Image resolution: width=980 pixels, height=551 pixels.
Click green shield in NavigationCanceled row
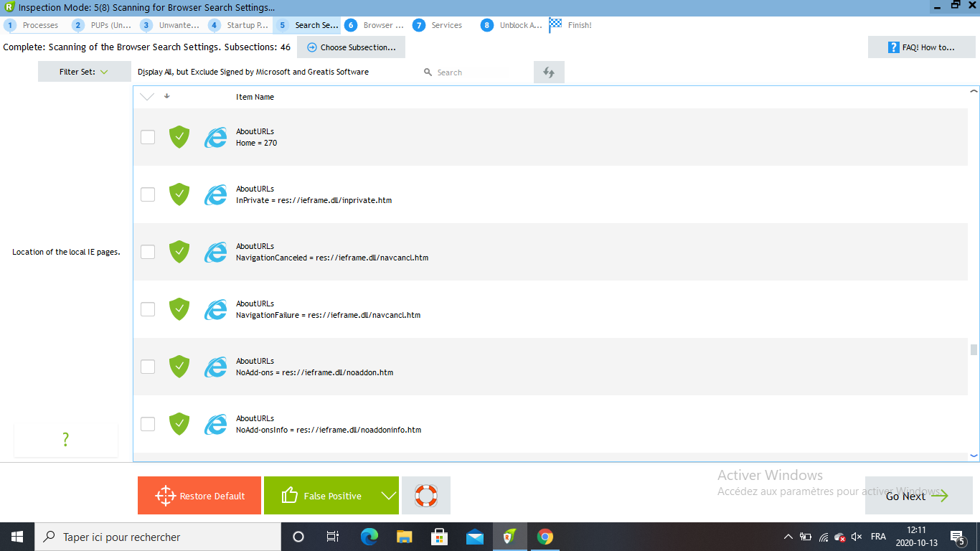(179, 252)
